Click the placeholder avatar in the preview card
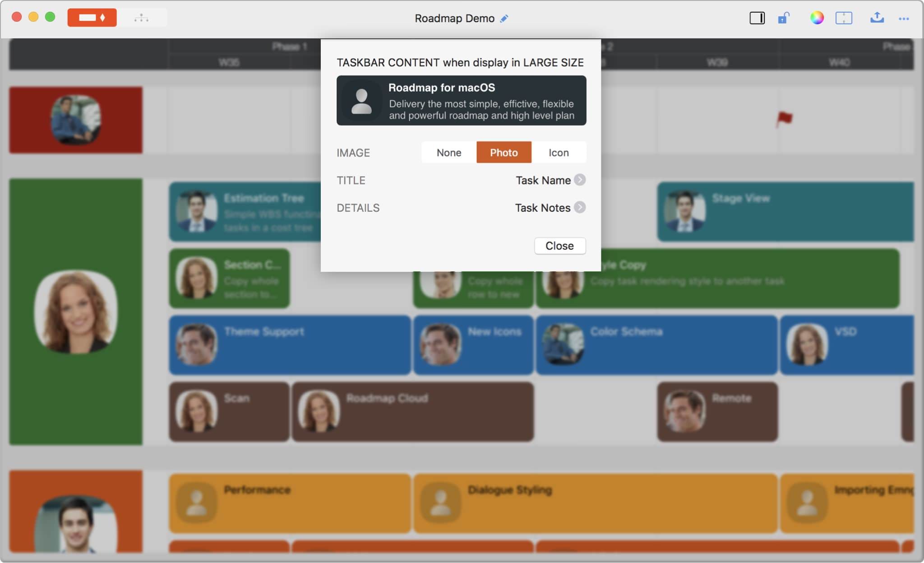The width and height of the screenshot is (924, 563). (361, 101)
